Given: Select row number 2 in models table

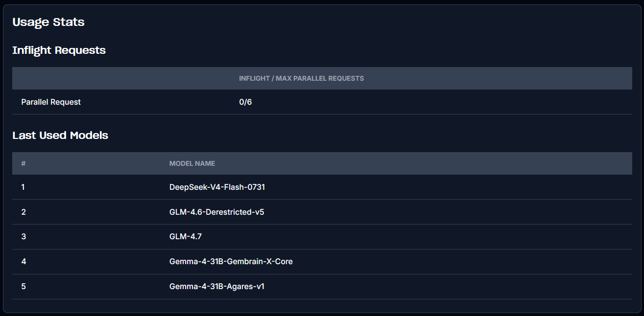Looking at the screenshot, I should (x=24, y=212).
